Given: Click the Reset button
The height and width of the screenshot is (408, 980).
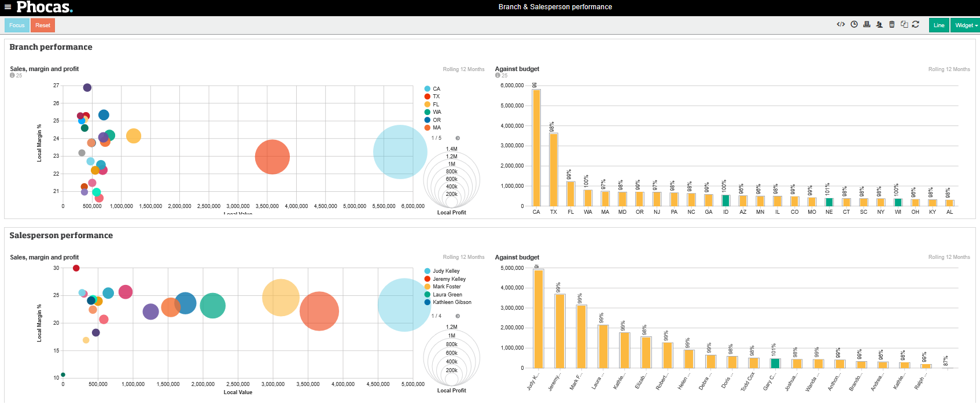Looking at the screenshot, I should [x=43, y=25].
